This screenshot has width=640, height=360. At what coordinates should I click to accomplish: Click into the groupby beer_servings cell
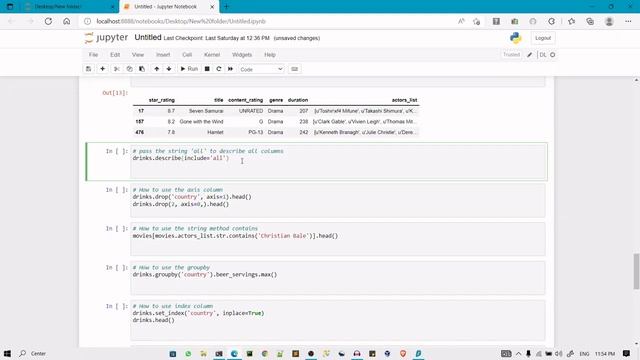click(x=338, y=278)
